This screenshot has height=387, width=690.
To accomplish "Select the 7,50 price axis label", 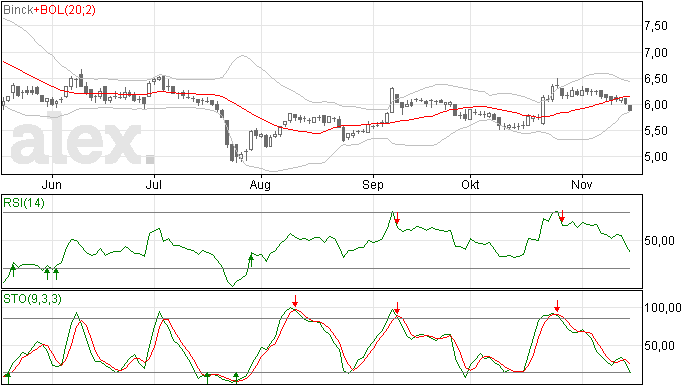I will [656, 26].
